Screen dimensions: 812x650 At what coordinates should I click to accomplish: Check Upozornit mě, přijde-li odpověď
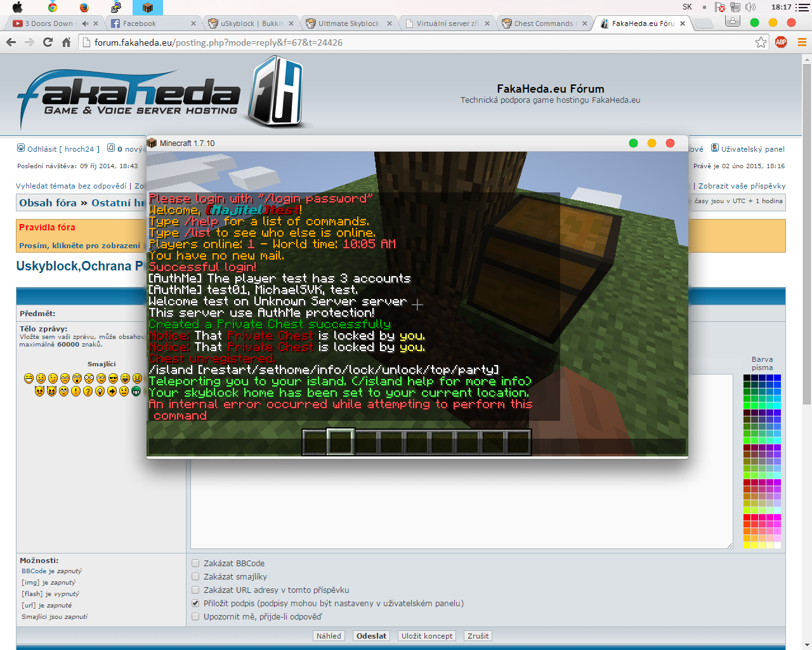pyautogui.click(x=195, y=616)
